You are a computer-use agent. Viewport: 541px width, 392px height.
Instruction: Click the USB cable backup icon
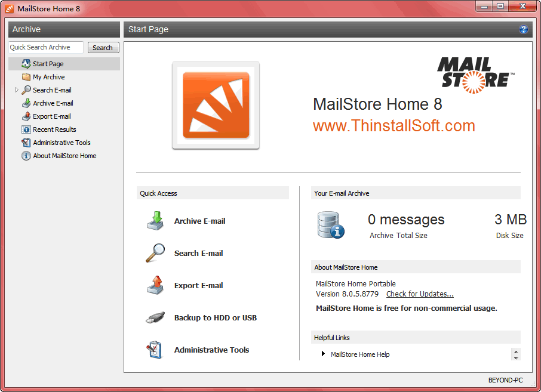pyautogui.click(x=155, y=317)
